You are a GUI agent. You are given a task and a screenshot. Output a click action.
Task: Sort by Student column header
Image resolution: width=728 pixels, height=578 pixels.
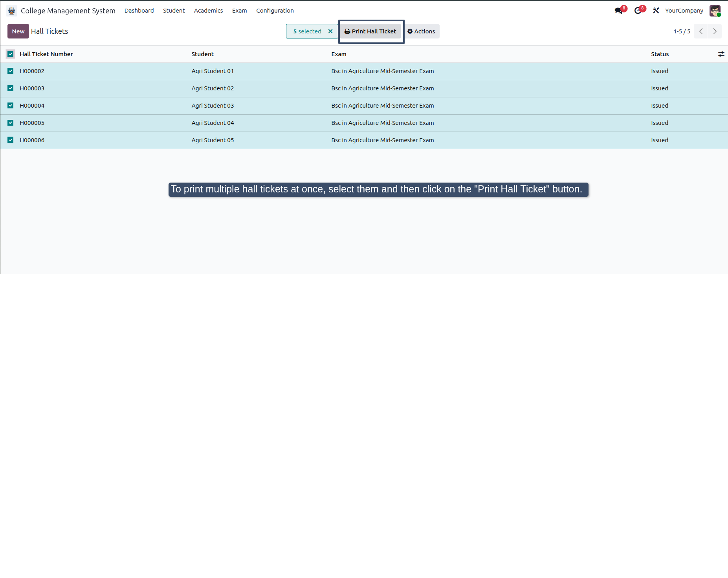point(203,54)
